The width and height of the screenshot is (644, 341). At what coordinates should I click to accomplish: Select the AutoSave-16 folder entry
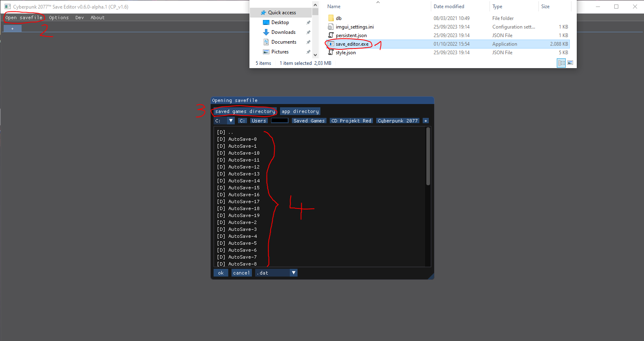(x=320, y=195)
